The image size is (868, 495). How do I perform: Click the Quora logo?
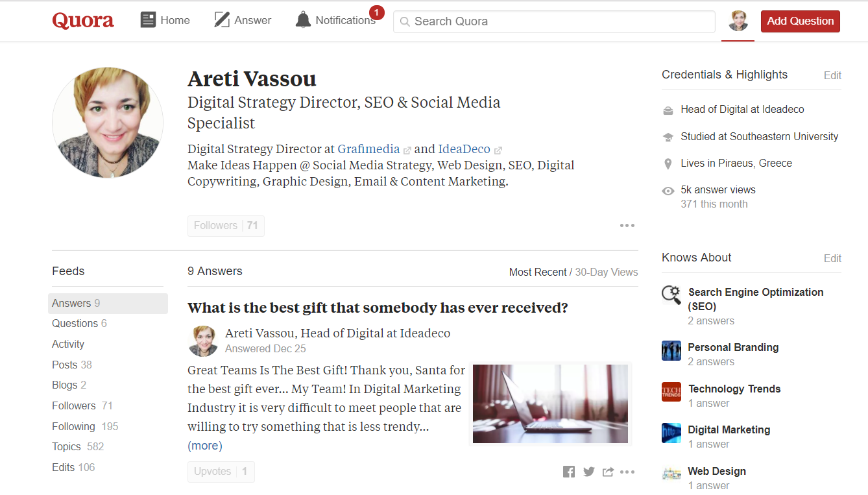[x=82, y=20]
